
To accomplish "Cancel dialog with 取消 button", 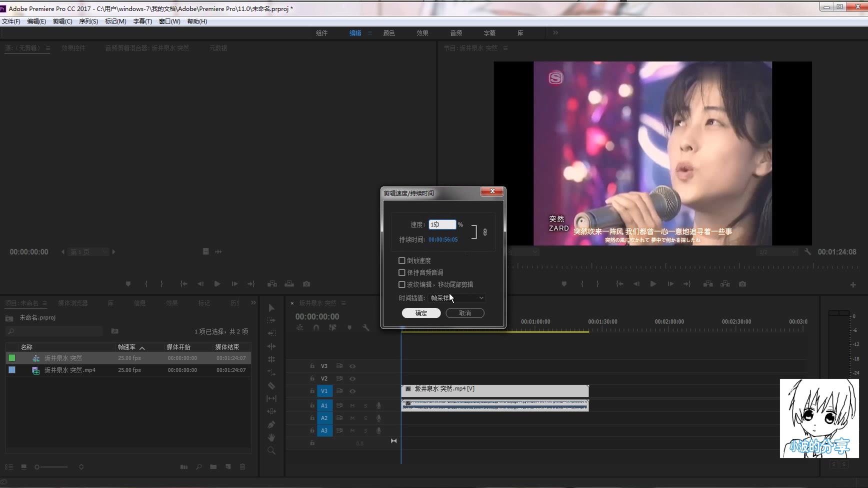I will pyautogui.click(x=465, y=313).
